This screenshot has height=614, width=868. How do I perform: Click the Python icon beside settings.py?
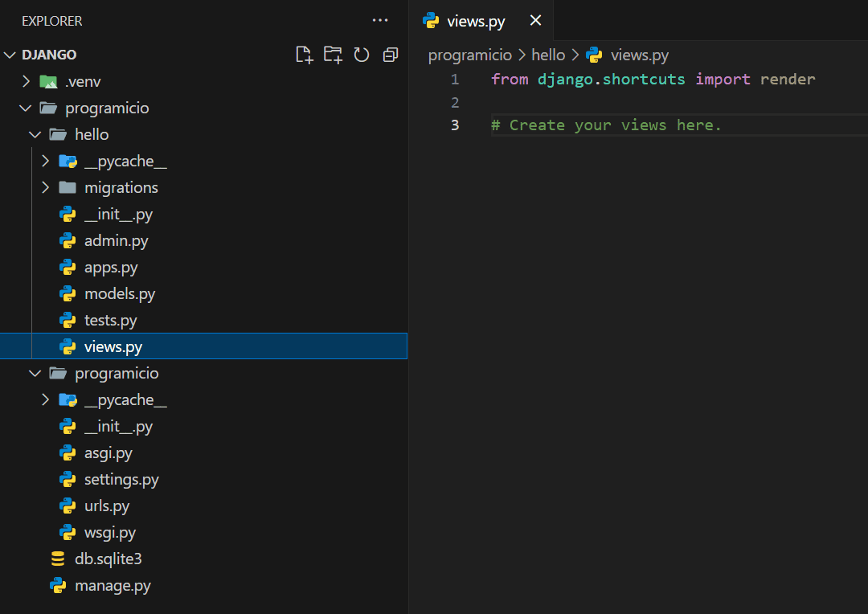tap(68, 480)
